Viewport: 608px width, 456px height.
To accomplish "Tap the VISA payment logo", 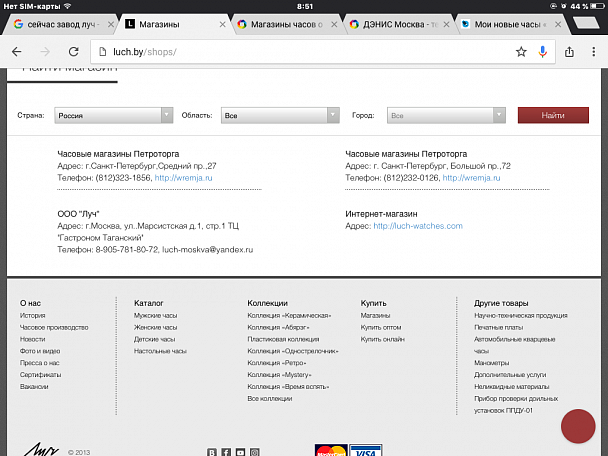I will 366,450.
